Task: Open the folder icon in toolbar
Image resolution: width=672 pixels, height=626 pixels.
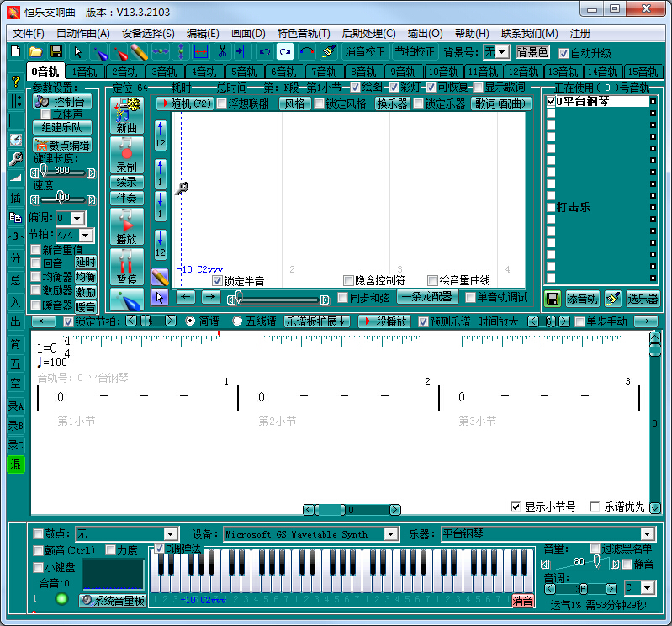Action: click(36, 51)
